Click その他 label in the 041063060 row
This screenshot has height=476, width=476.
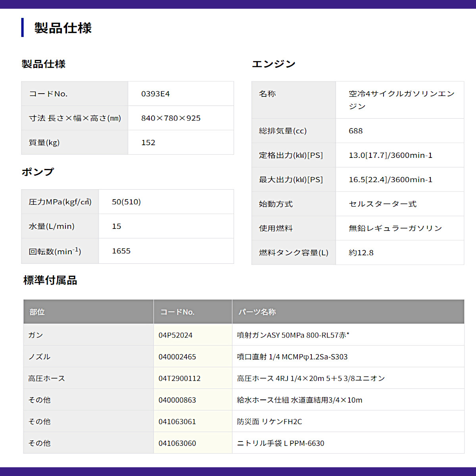pos(39,443)
